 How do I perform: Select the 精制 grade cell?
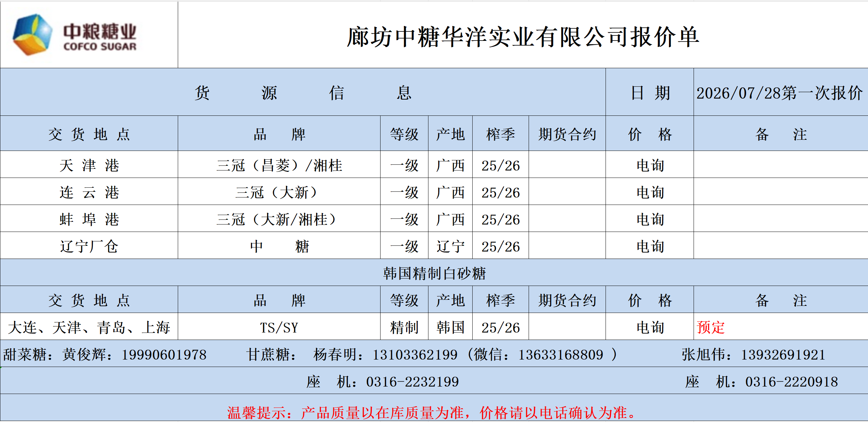click(x=404, y=327)
